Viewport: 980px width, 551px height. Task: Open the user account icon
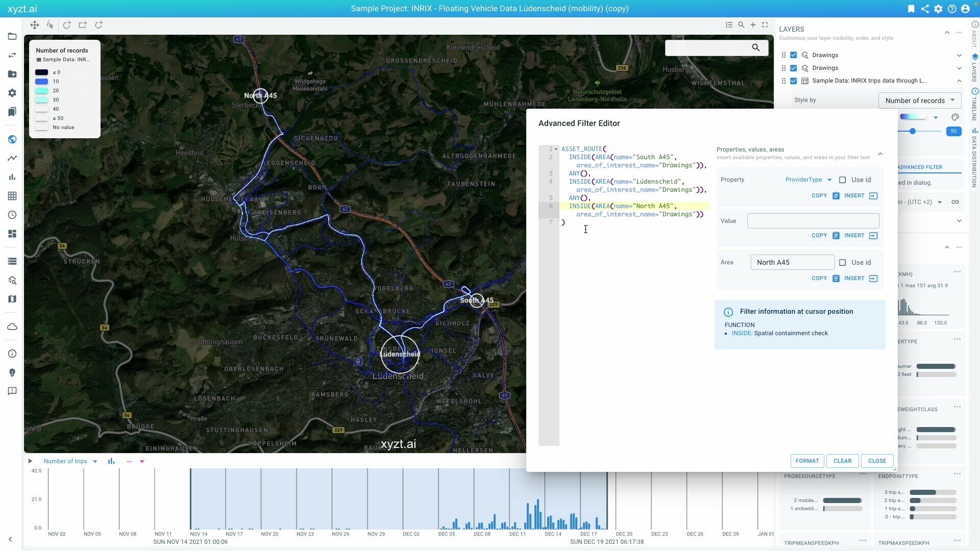pyautogui.click(x=965, y=9)
